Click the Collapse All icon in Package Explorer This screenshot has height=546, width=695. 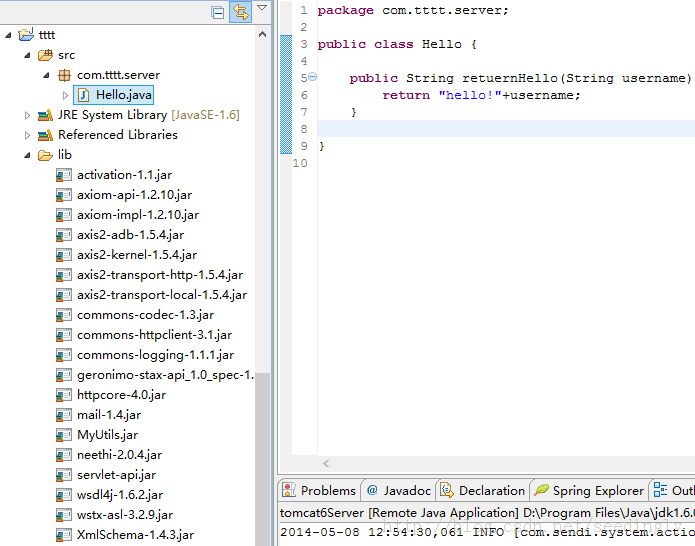pyautogui.click(x=218, y=12)
